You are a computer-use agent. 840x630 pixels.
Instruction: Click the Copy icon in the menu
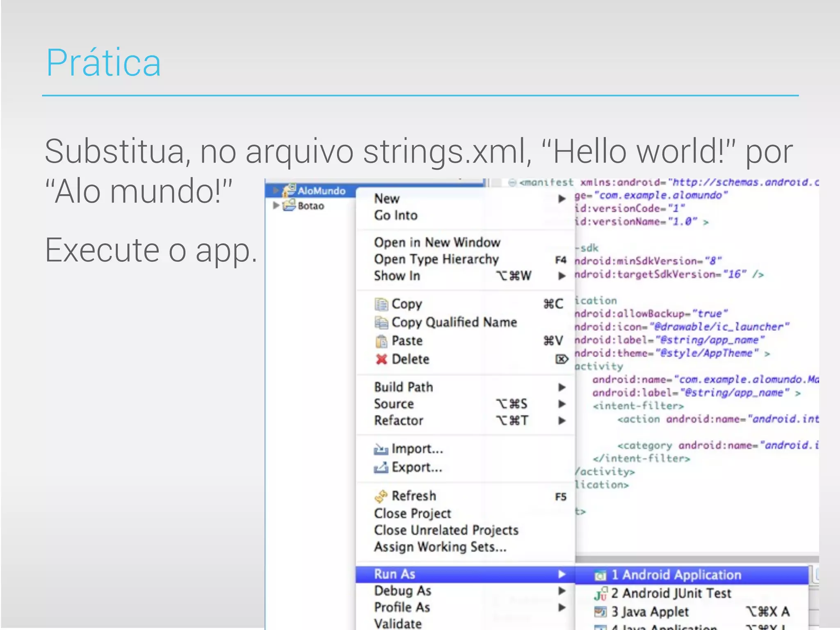(x=381, y=304)
